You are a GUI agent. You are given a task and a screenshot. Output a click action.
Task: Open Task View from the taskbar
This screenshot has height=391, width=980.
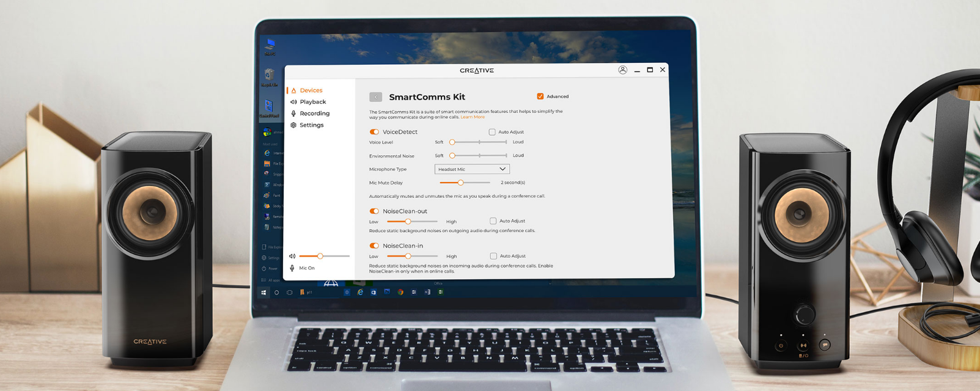pyautogui.click(x=290, y=293)
